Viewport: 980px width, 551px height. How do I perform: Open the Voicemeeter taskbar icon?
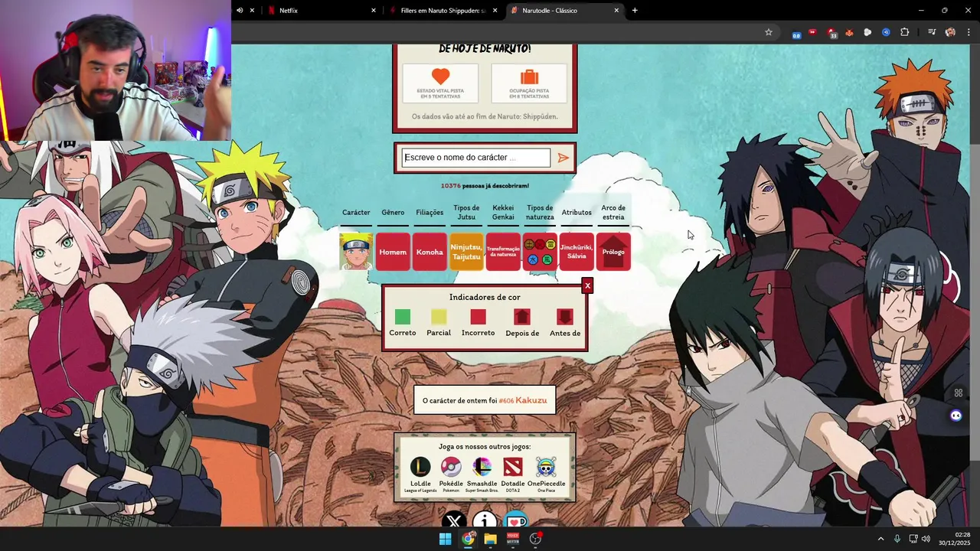[513, 539]
